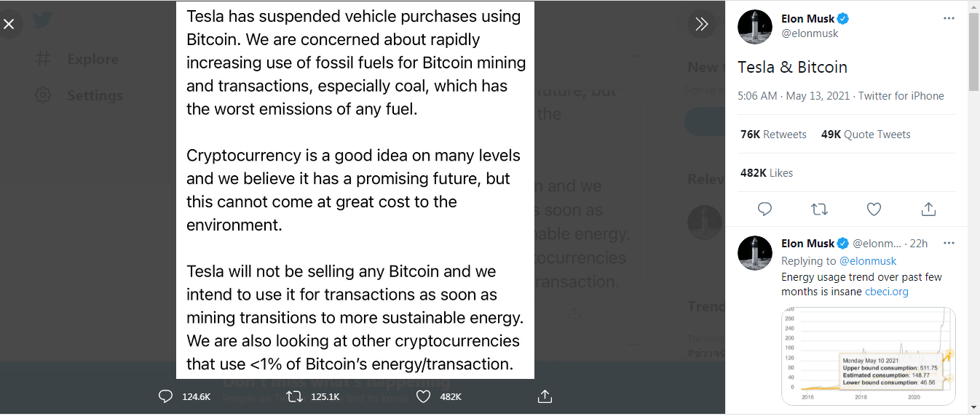Click the @elonmusk mention in Replying to
Viewport: 980px width, 416px height.
(x=868, y=260)
